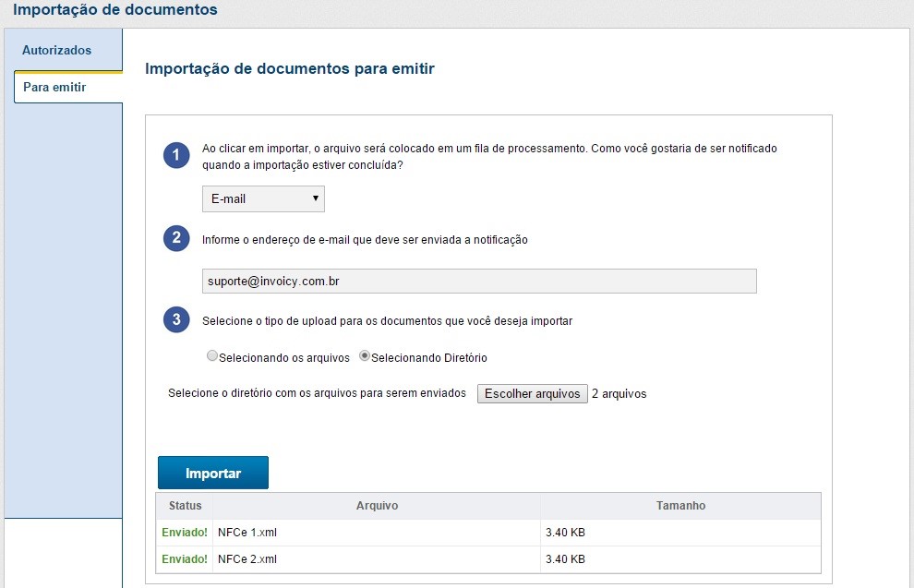Click the step 3 number circle

click(176, 319)
